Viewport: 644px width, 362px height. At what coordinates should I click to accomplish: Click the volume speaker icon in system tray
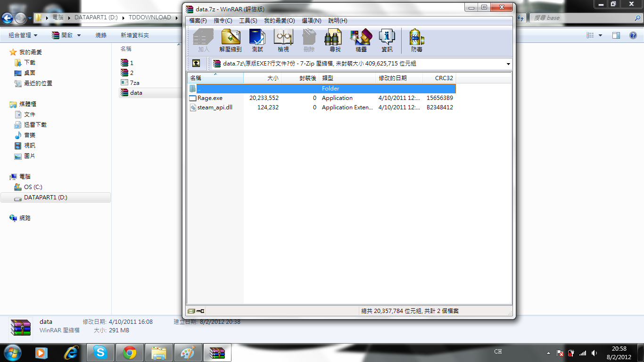click(594, 353)
